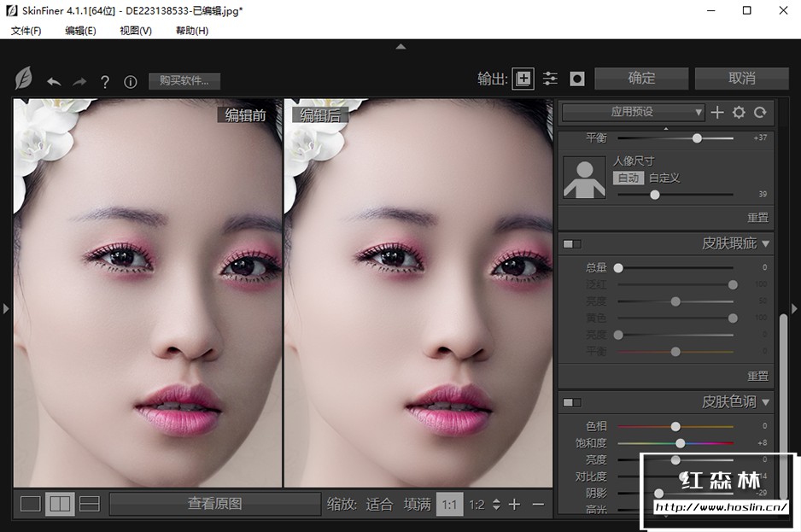The width and height of the screenshot is (801, 532).
Task: Toggle the 皮肤色调 section switch
Action: tap(572, 403)
